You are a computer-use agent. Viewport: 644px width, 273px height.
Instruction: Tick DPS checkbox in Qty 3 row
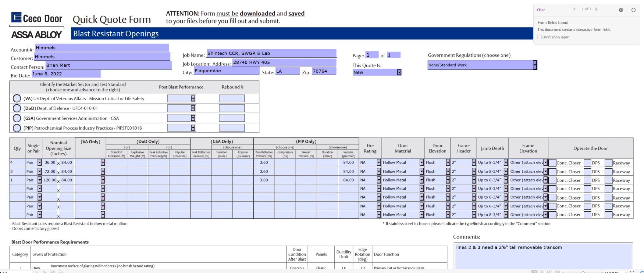pos(587,172)
